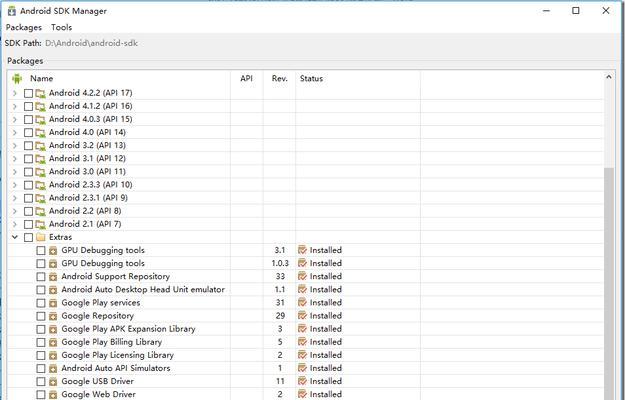Expand the Android 4.0.3 (API 15) node
Viewport: 625px width, 400px height.
15,120
